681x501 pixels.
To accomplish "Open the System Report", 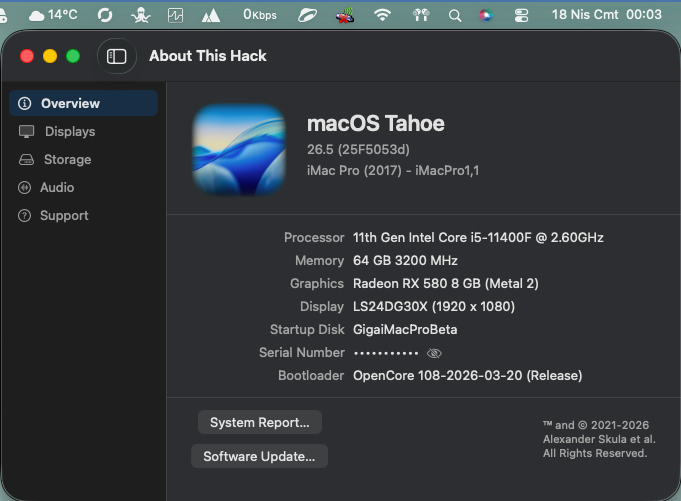I will pos(260,422).
